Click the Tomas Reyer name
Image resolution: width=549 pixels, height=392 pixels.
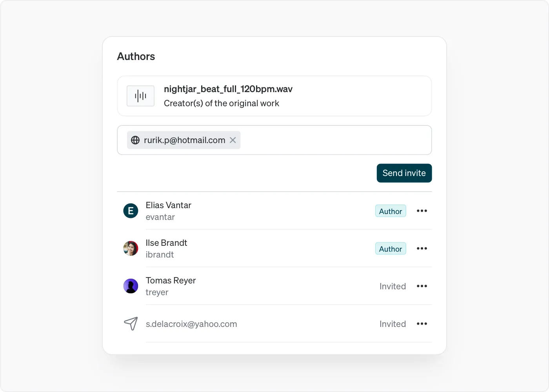(x=171, y=281)
